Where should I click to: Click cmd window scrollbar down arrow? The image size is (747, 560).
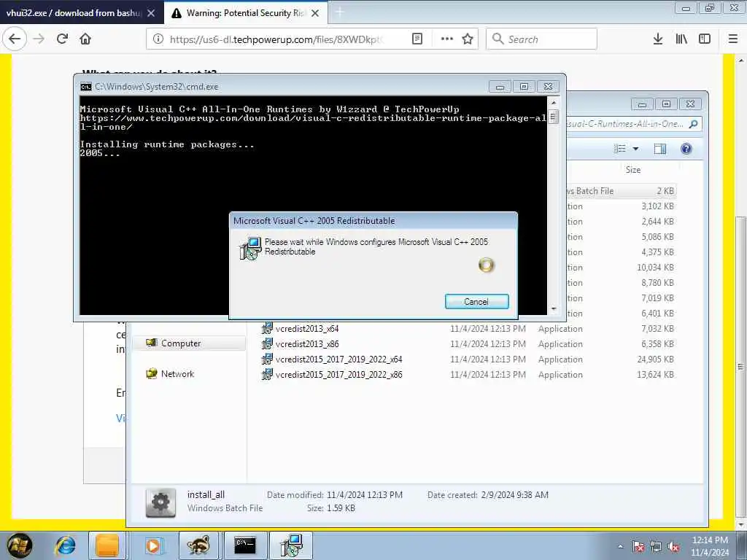[553, 309]
